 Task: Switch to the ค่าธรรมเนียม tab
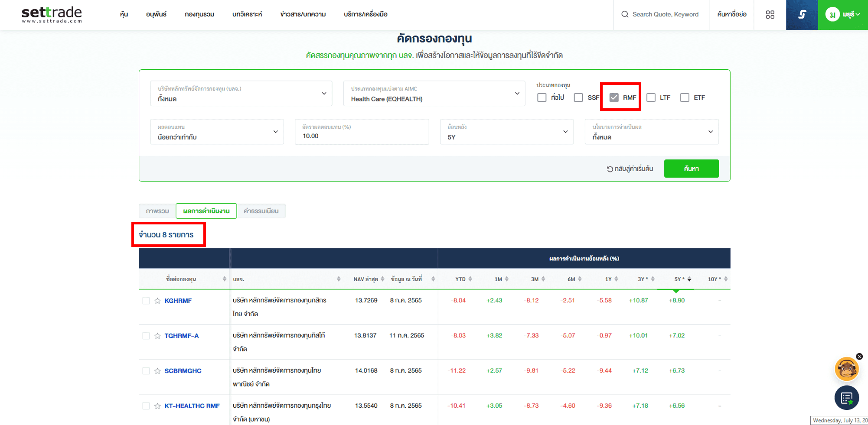(261, 211)
